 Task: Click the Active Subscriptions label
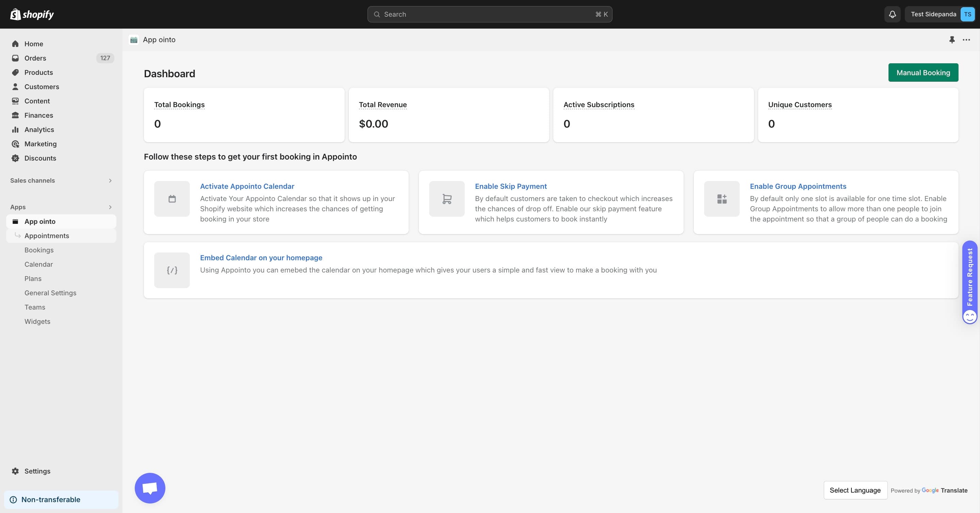coord(599,104)
